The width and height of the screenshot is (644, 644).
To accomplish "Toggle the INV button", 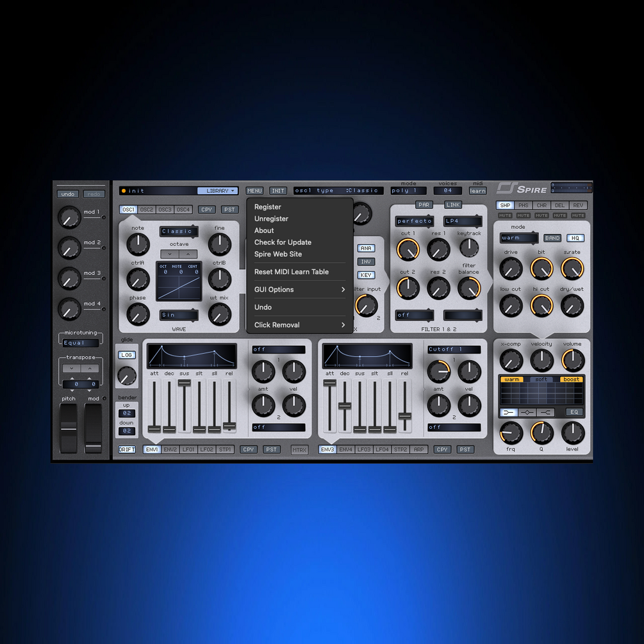I will [x=366, y=261].
